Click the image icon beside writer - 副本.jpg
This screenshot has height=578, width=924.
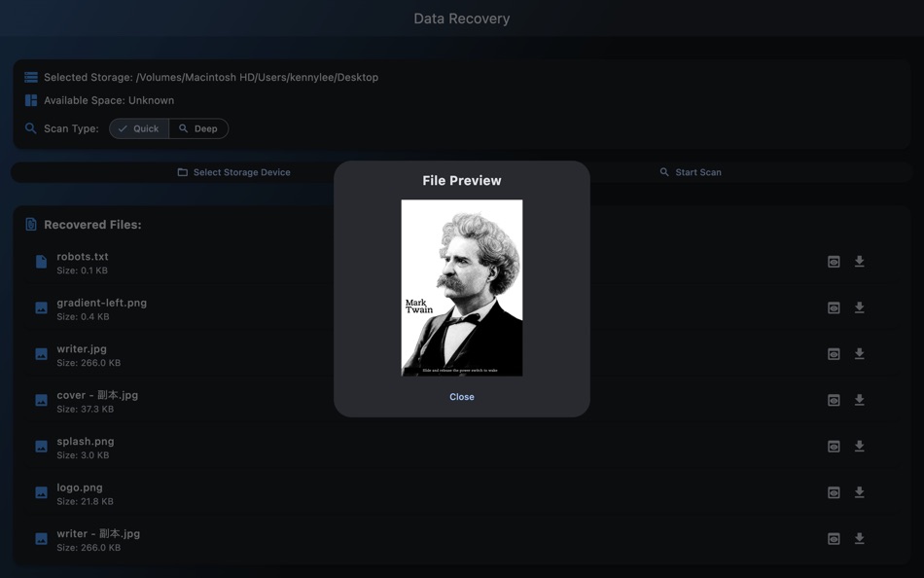point(41,538)
